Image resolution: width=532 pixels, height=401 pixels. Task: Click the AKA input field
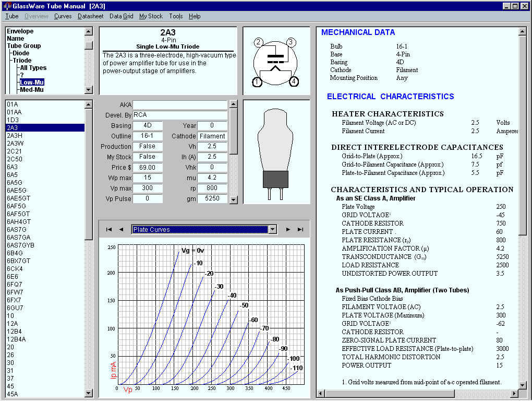point(180,105)
